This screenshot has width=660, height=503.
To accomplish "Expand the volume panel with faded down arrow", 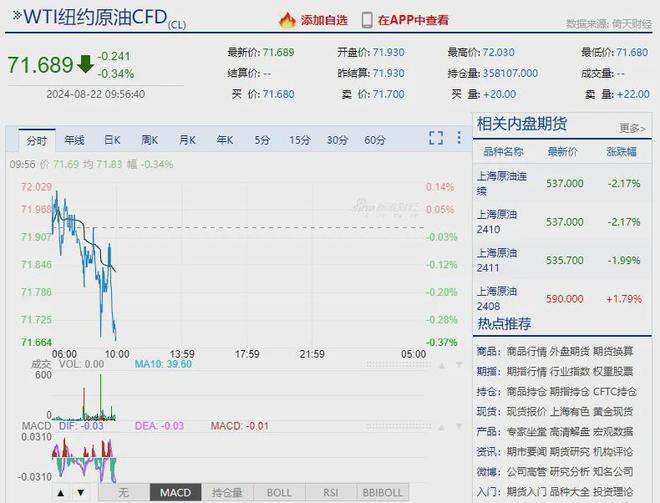I will 459,365.
